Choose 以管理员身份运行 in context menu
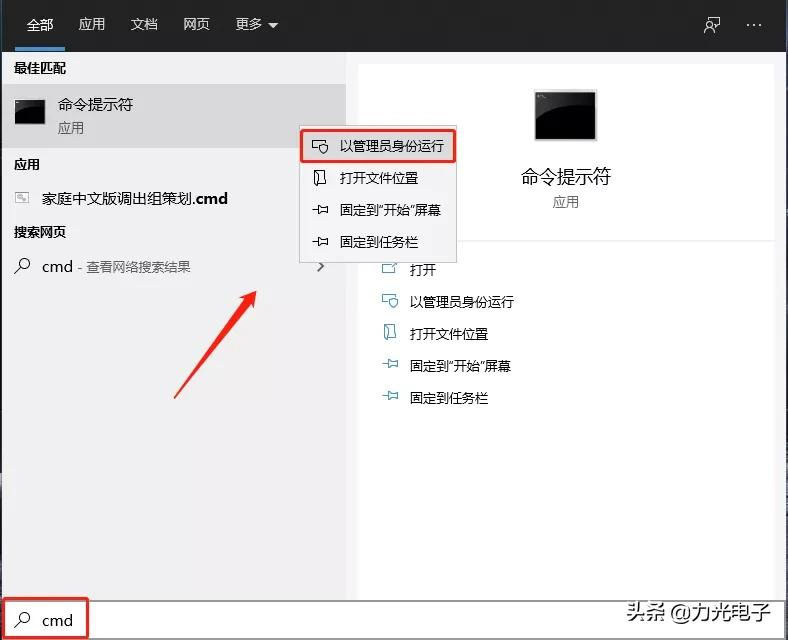This screenshot has width=788, height=640. point(378,146)
